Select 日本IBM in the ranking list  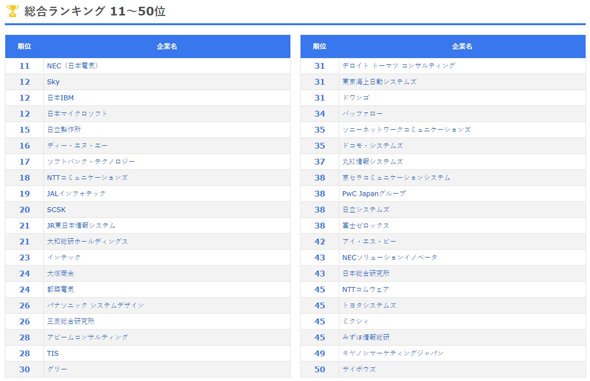tap(60, 98)
